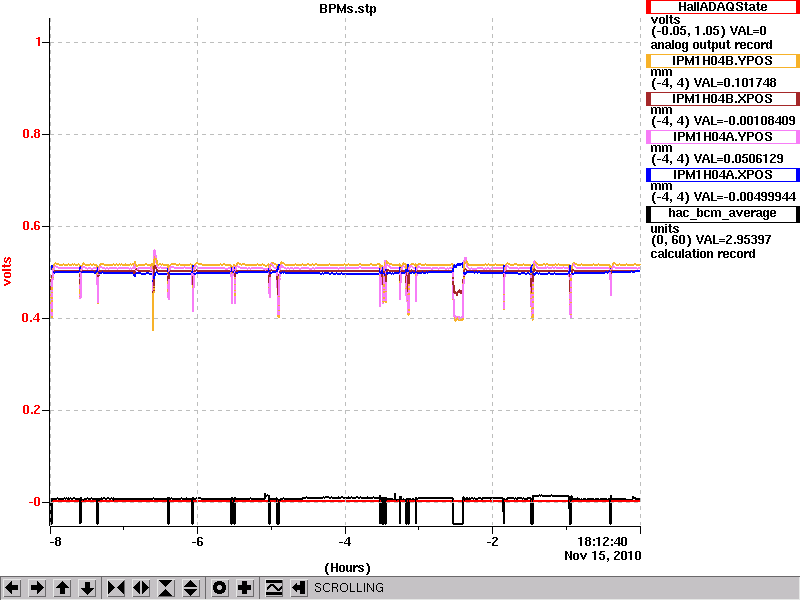
Task: Click the circle auto-scale toolbar icon
Action: (x=219, y=588)
